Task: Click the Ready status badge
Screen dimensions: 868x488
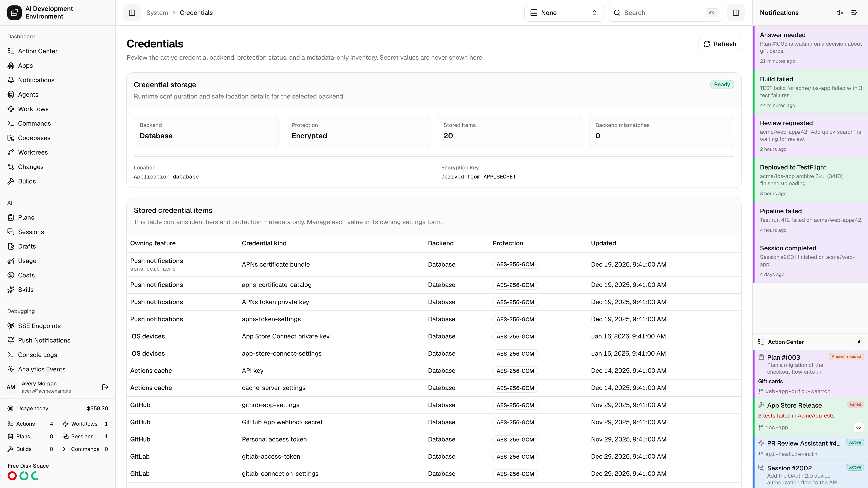Action: click(722, 84)
